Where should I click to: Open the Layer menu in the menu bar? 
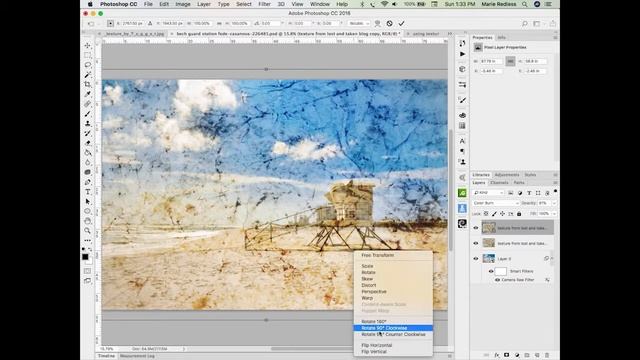[204, 4]
